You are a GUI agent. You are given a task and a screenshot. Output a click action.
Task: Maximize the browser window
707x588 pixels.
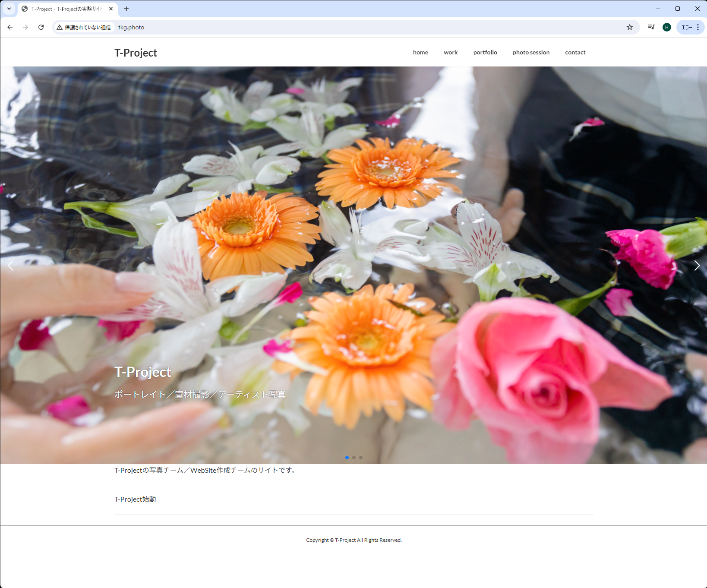[678, 9]
